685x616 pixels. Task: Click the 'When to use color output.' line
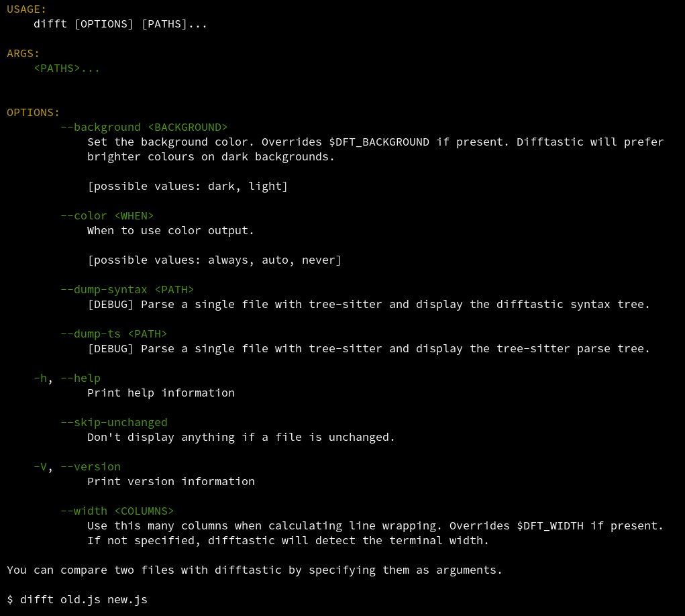click(x=170, y=230)
